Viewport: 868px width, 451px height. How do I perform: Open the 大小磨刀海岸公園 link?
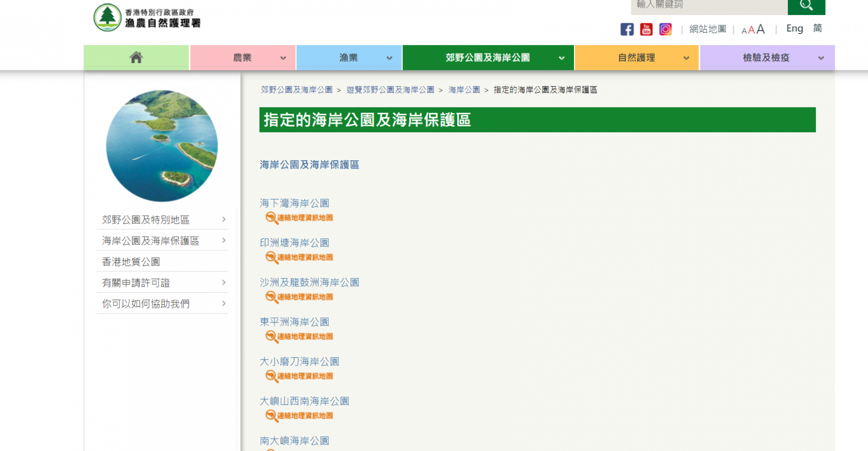click(300, 362)
